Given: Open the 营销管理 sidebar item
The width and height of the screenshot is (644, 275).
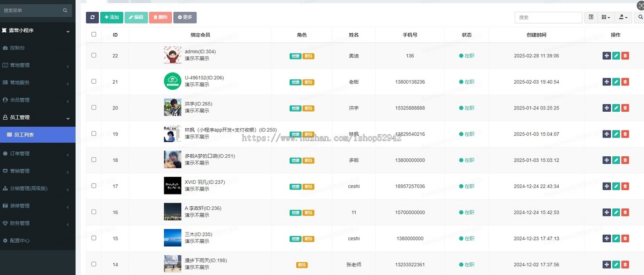Looking at the screenshot, I should click(x=38, y=171).
